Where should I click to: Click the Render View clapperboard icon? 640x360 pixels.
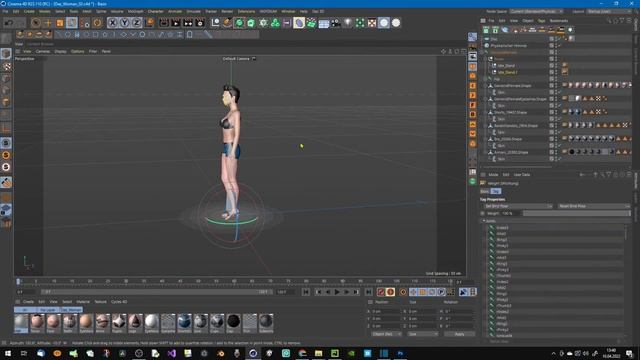pyautogui.click(x=164, y=23)
